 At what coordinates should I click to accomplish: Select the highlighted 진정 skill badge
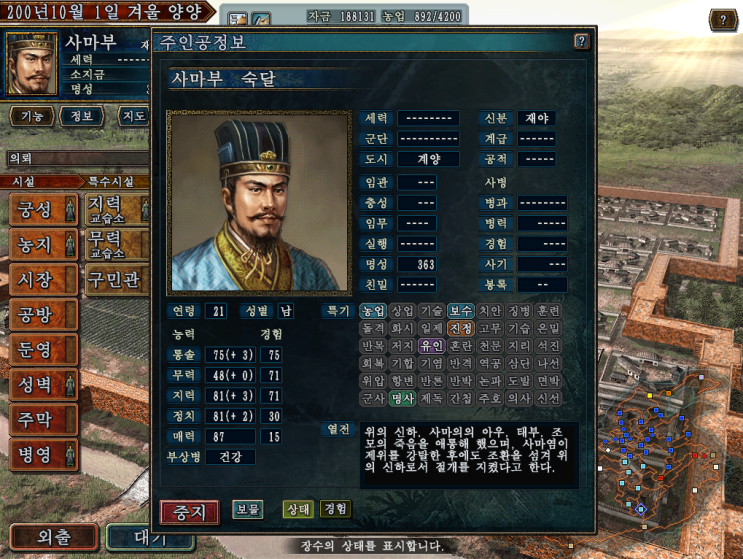point(461,328)
